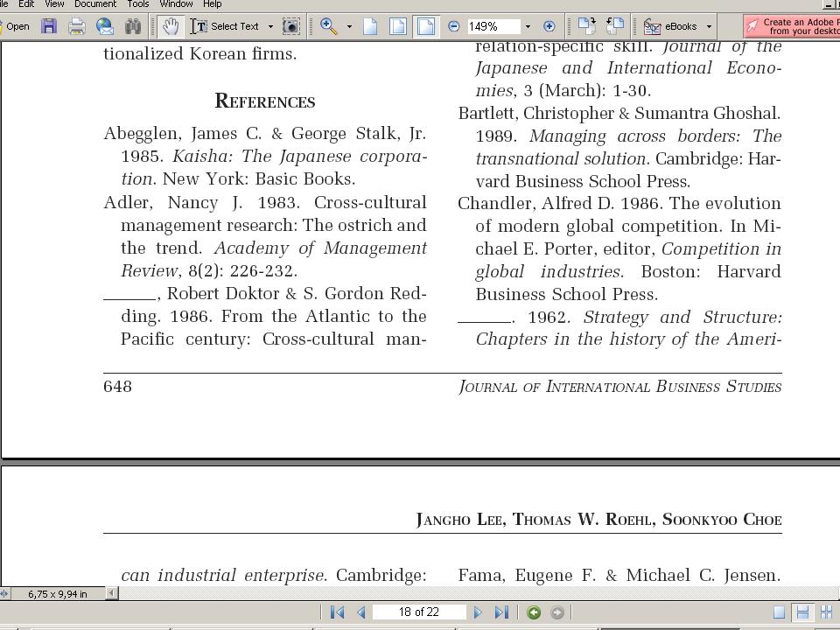
Task: Click page number '648' in footer
Action: pyautogui.click(x=117, y=386)
